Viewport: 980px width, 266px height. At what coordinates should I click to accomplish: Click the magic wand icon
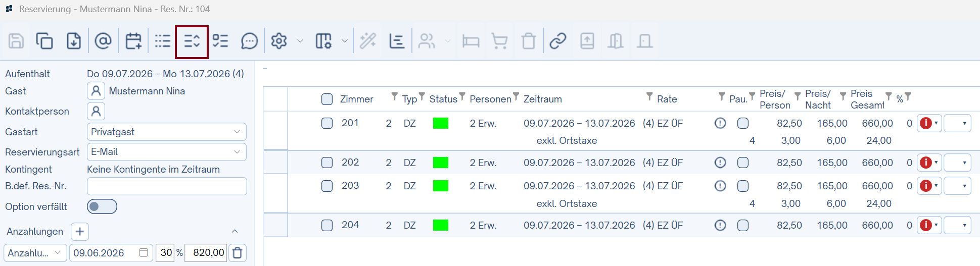click(x=368, y=41)
